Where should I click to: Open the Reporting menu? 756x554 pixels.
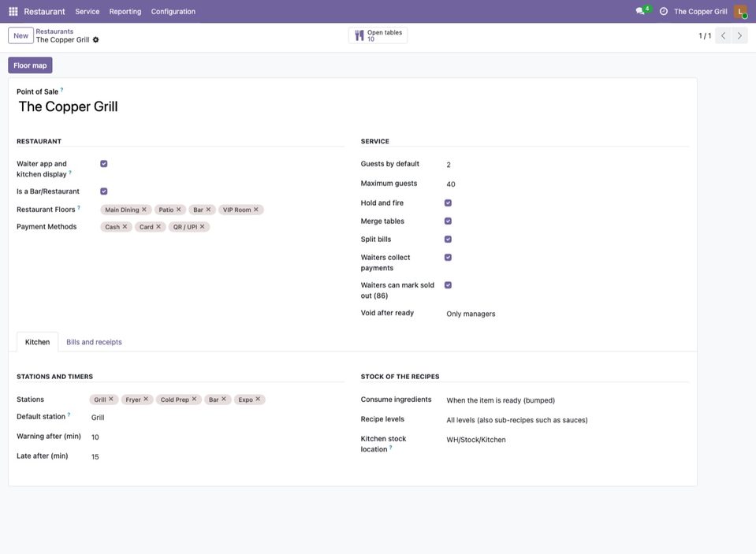(125, 11)
